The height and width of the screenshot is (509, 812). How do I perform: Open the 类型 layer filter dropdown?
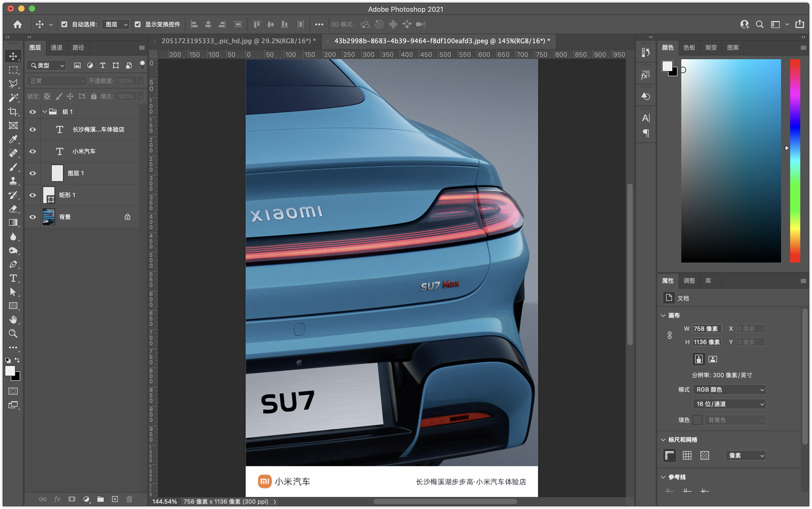click(x=46, y=65)
